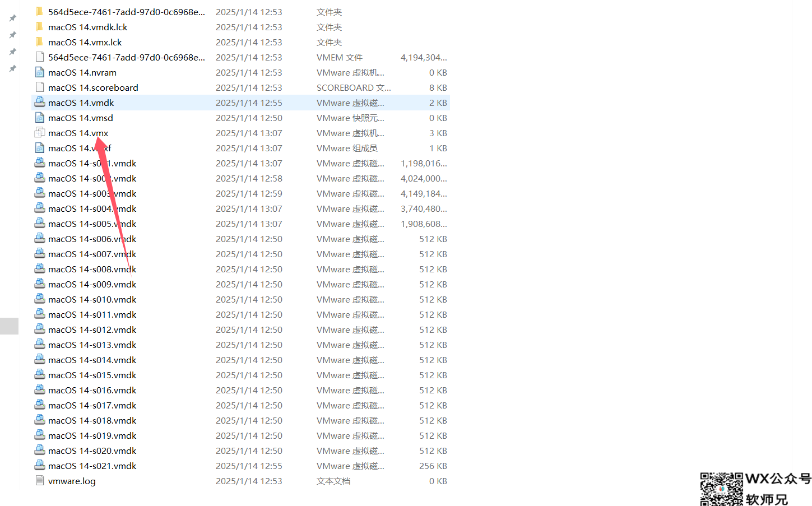Click the file name vmware.log

tap(72, 481)
